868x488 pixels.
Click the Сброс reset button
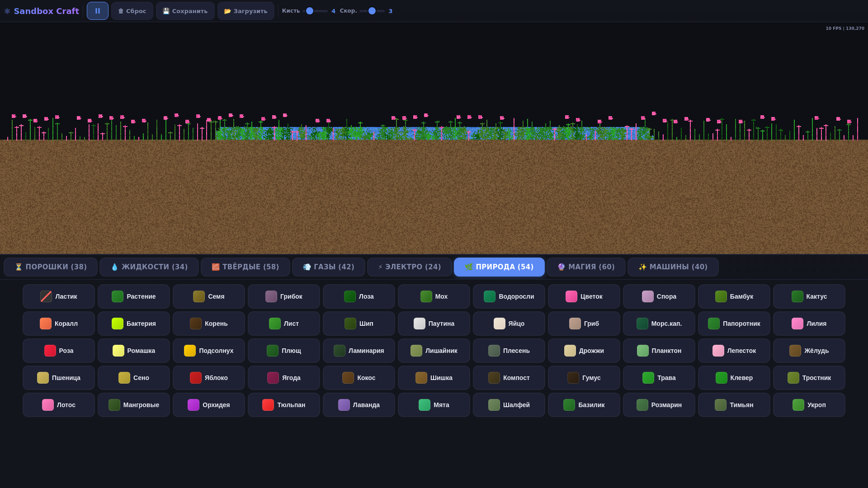coord(132,11)
